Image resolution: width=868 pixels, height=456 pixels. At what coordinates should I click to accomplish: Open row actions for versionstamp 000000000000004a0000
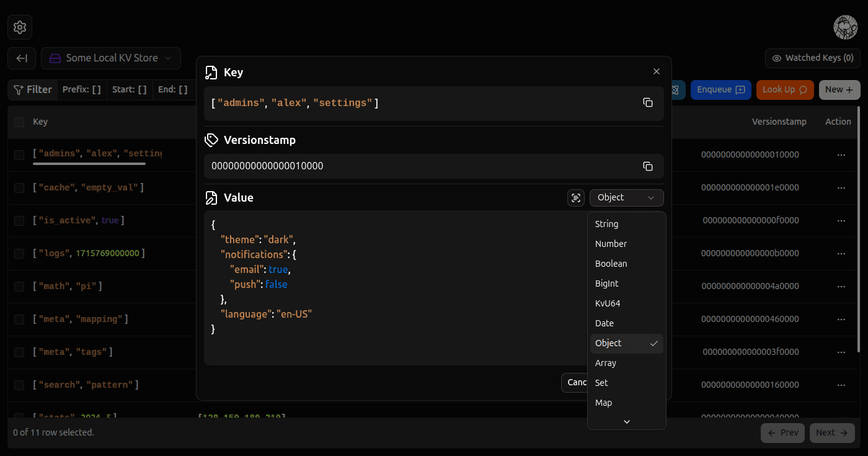(841, 286)
